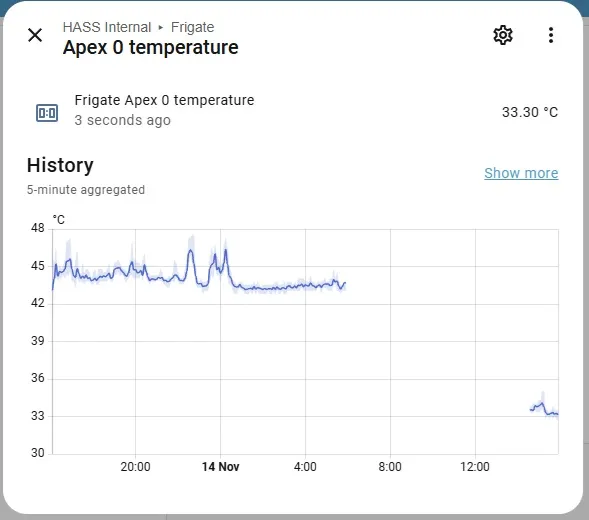Click the 4:00 time axis label
Image resolution: width=589 pixels, height=520 pixels.
click(x=305, y=467)
